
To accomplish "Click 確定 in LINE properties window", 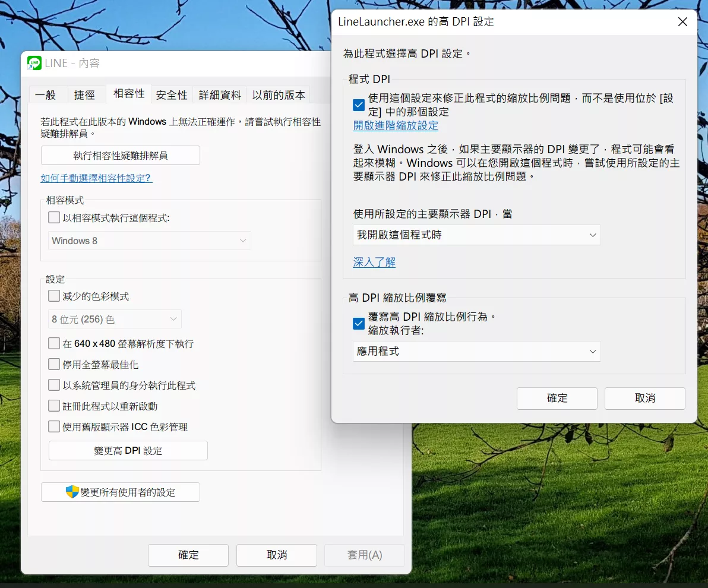I will tap(188, 555).
